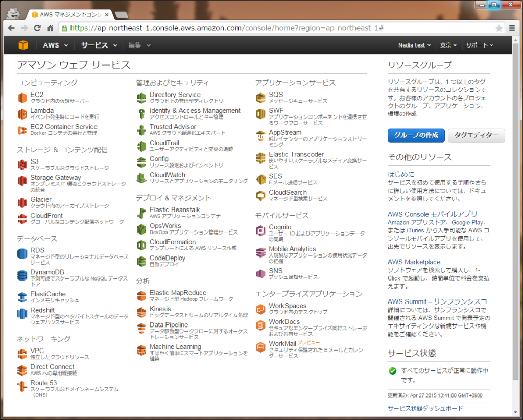Click the SQS queue icon
Viewport: 523px width, 420px height.
pos(260,98)
